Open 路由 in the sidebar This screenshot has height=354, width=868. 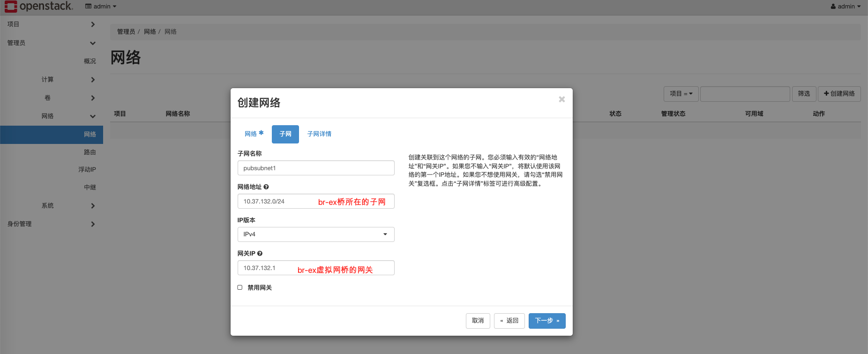click(90, 152)
